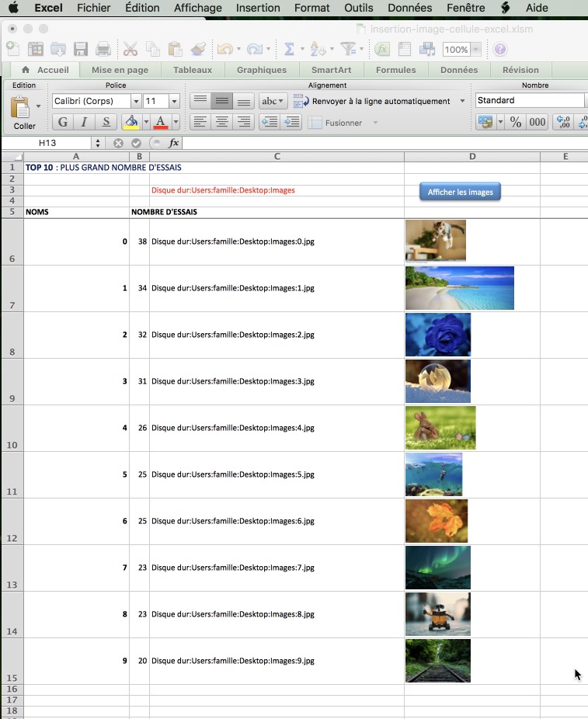Apply filter using funnel icon
588x719 pixels.
[x=348, y=49]
